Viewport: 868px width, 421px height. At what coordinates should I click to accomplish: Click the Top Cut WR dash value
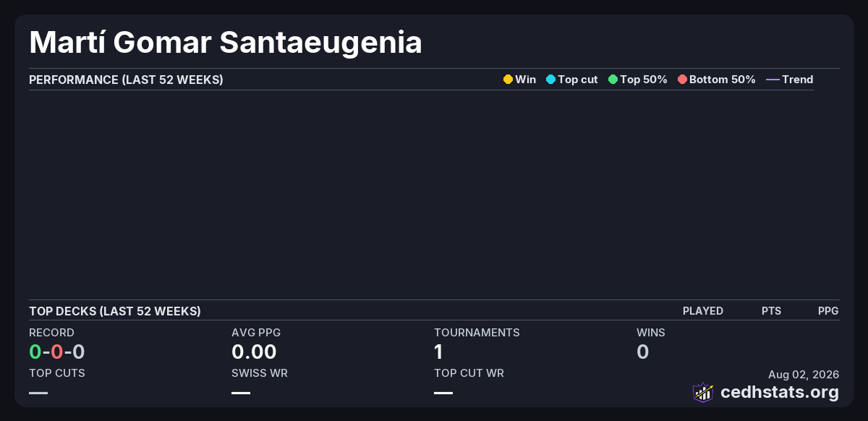(x=443, y=393)
